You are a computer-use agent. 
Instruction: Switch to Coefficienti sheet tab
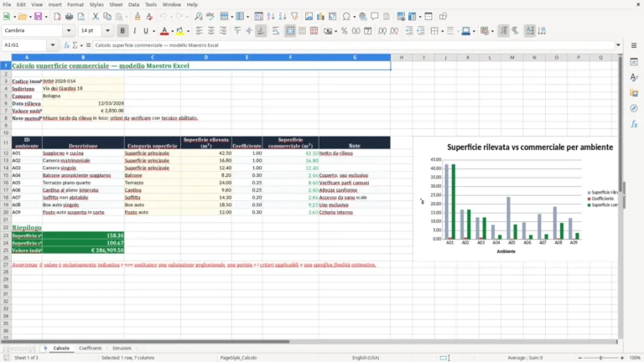(x=90, y=348)
